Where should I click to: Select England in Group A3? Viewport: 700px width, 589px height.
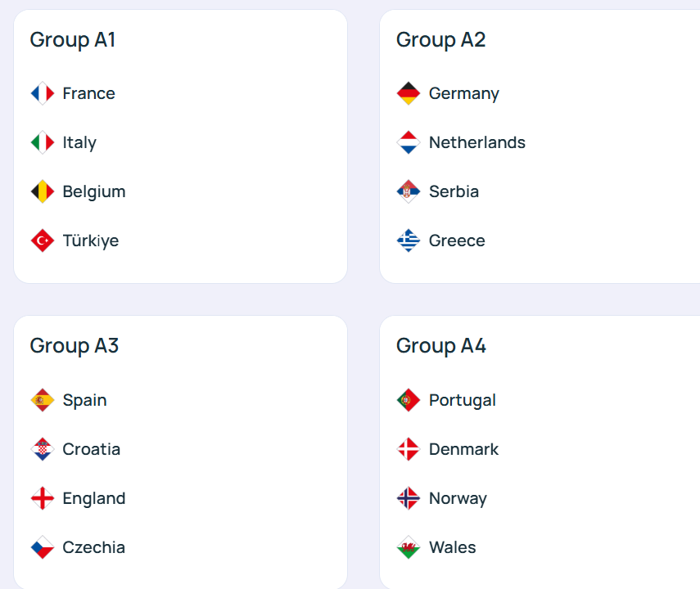tap(93, 498)
